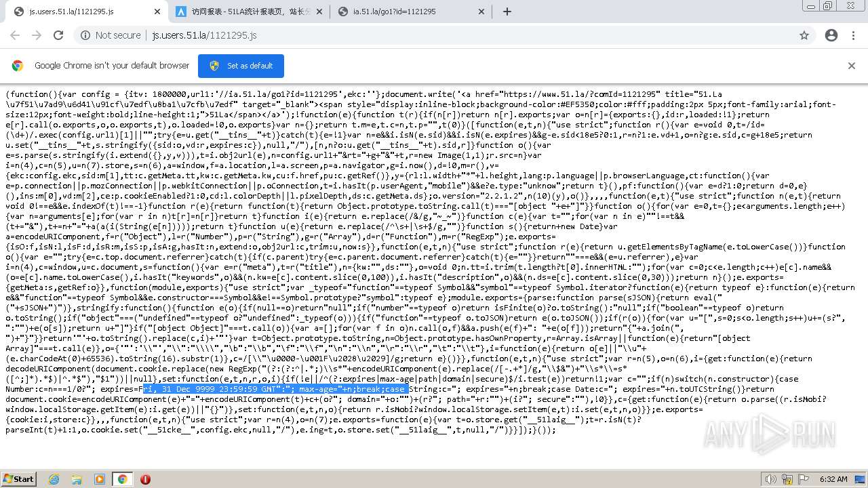Click the text 'ia.51.la/go1?id=1121295' in the code

pyautogui.click(x=282, y=94)
